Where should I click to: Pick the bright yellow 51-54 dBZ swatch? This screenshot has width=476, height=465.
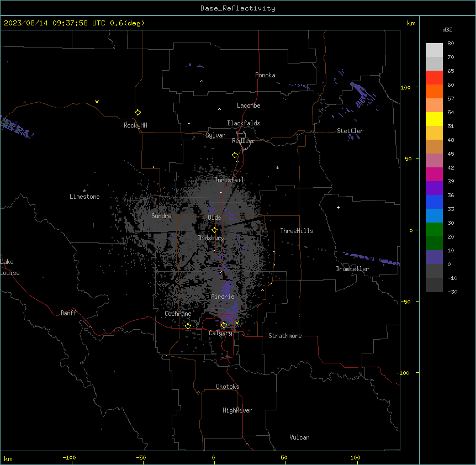point(434,119)
